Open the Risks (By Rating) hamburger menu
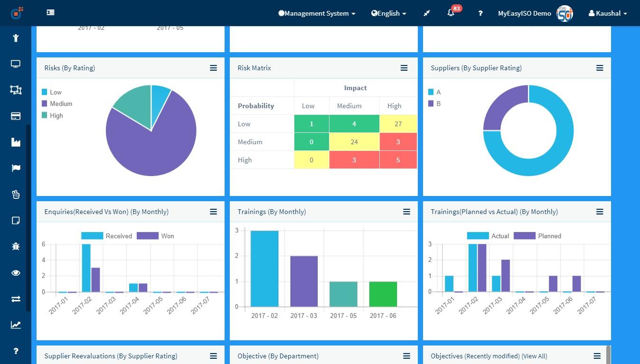Screen dimensions: 640x364 click(214, 68)
